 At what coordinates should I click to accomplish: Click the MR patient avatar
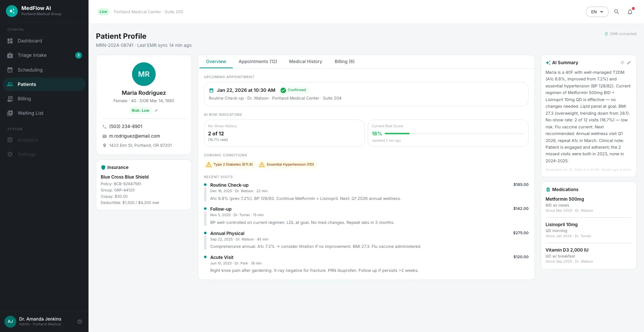tap(144, 74)
